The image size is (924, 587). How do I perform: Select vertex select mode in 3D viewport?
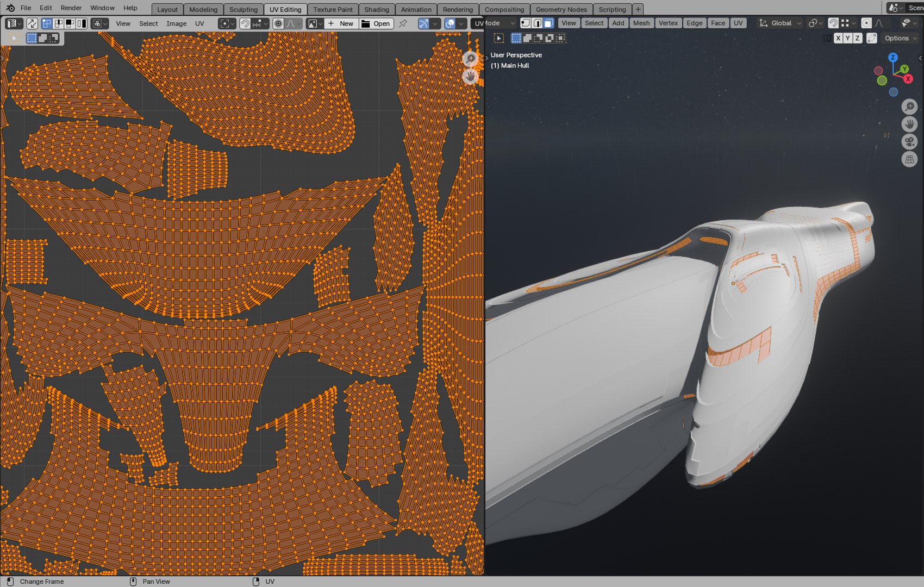tap(526, 23)
